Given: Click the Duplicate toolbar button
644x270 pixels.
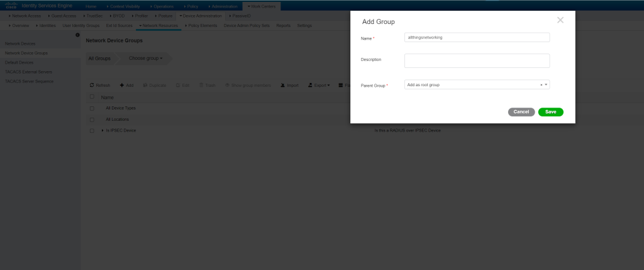Looking at the screenshot, I should (155, 86).
